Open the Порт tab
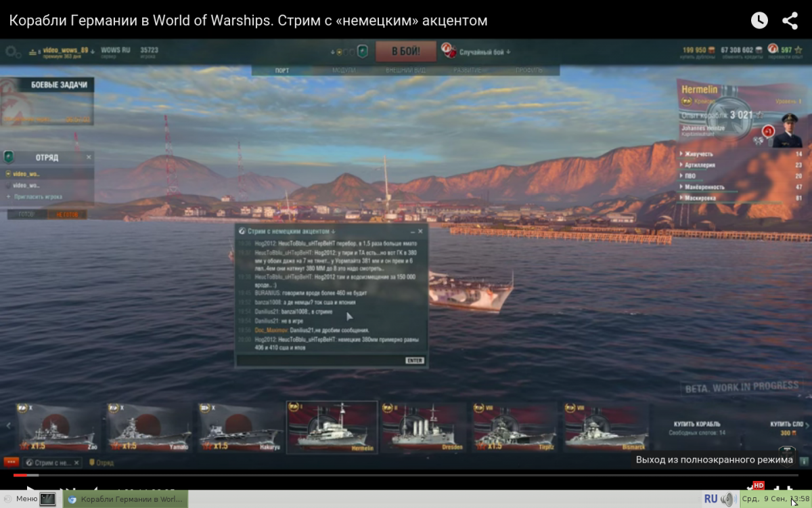Screen dimensions: 812x508 coord(282,70)
